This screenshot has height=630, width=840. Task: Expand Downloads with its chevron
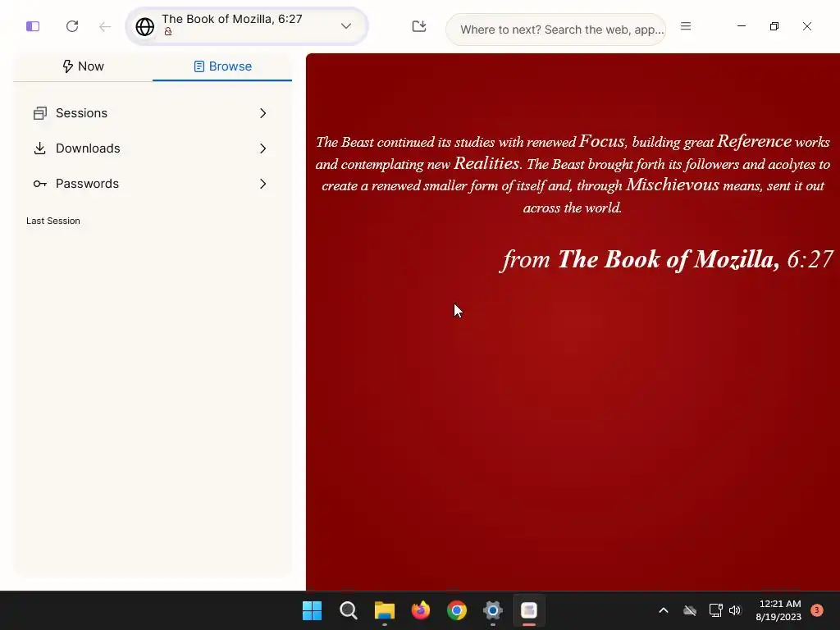tap(263, 148)
